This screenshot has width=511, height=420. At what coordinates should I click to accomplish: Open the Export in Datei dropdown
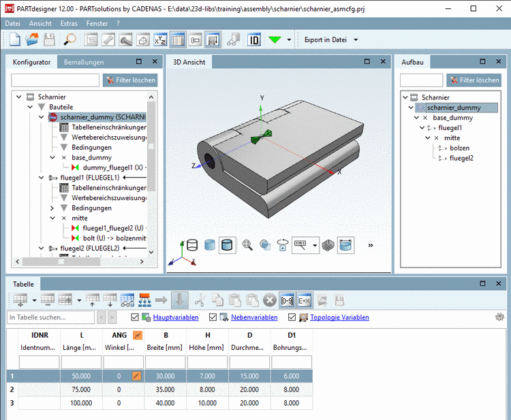pyautogui.click(x=356, y=39)
